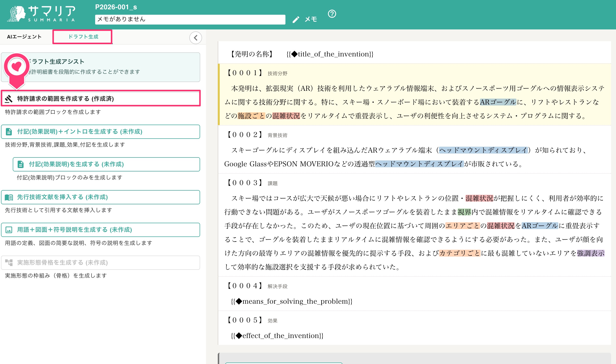
Task: Open help via question mark icon
Action: (x=332, y=14)
